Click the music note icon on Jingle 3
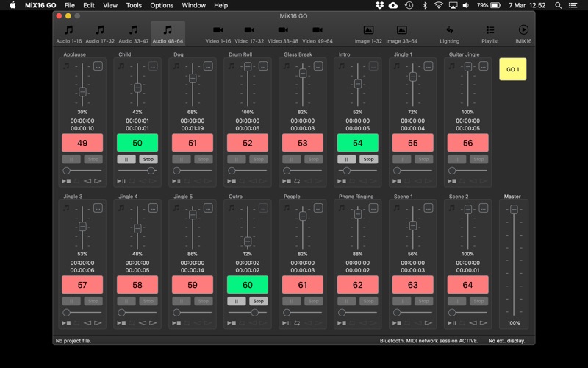 pyautogui.click(x=66, y=208)
